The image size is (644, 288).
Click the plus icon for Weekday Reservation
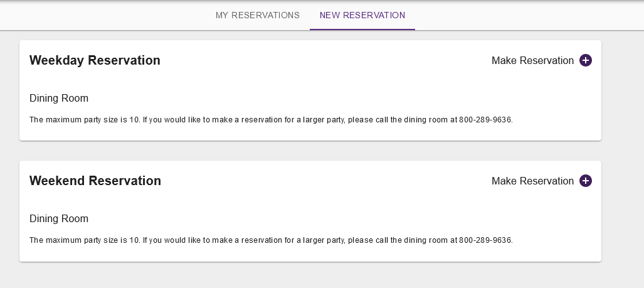coord(586,60)
